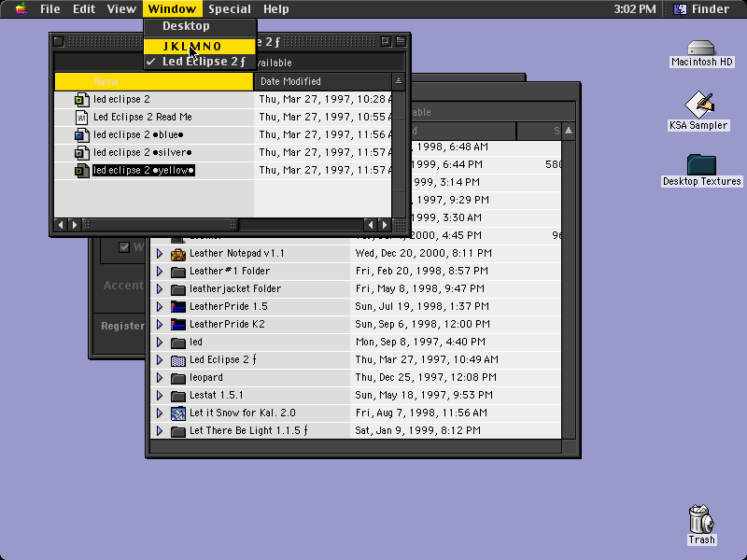The image size is (747, 560).
Task: Select the file name "led eclipse 2 •blue•"
Action: click(138, 134)
